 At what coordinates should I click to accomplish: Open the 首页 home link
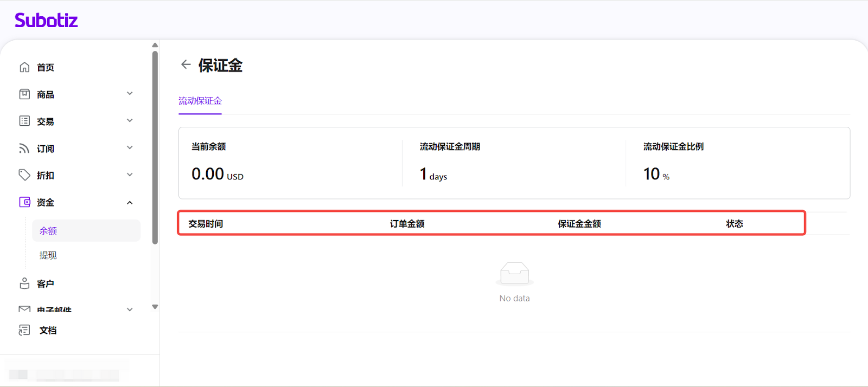click(46, 68)
